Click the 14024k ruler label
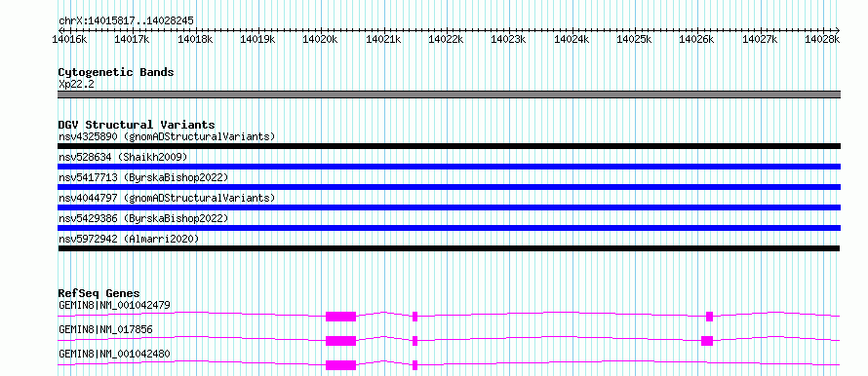Image resolution: width=868 pixels, height=376 pixels. point(572,39)
